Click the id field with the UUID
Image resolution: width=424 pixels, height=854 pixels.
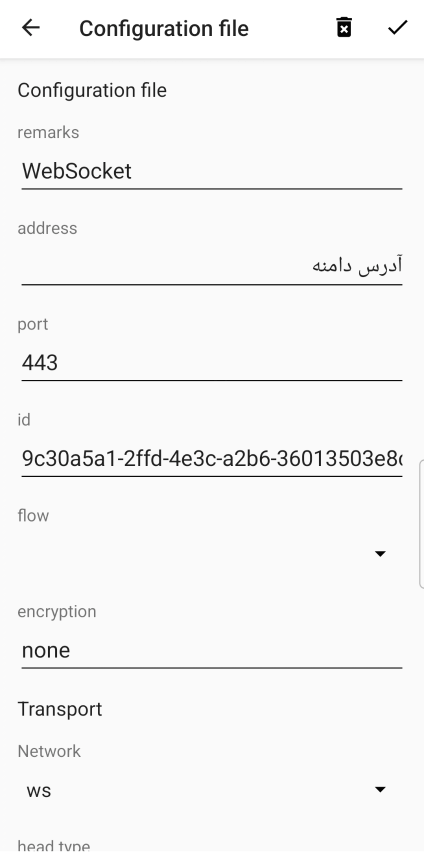pyautogui.click(x=211, y=459)
